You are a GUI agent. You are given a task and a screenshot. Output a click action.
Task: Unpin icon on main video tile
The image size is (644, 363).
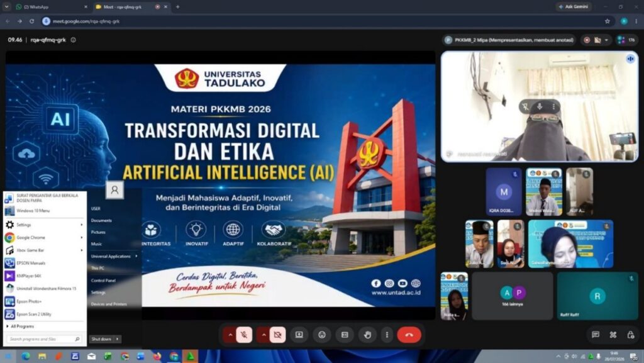coord(525,107)
